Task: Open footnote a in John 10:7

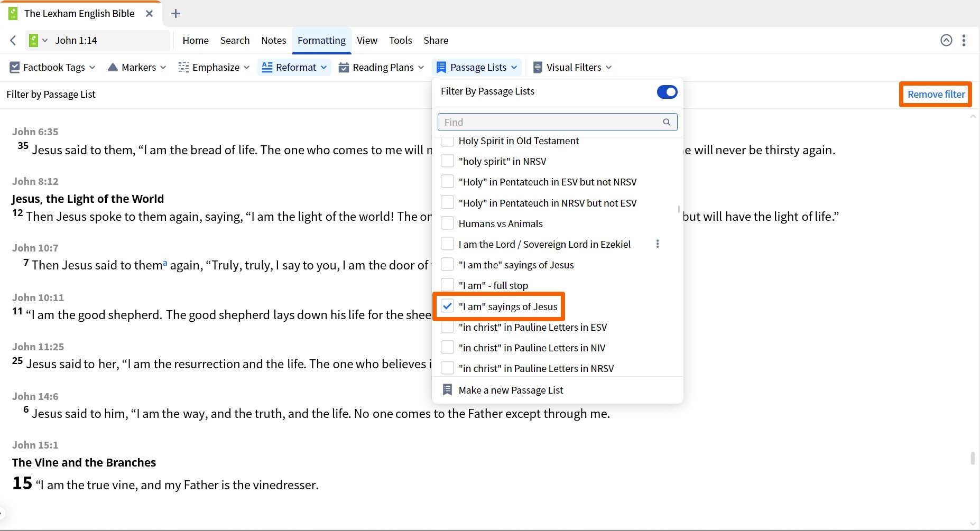Action: [x=165, y=263]
